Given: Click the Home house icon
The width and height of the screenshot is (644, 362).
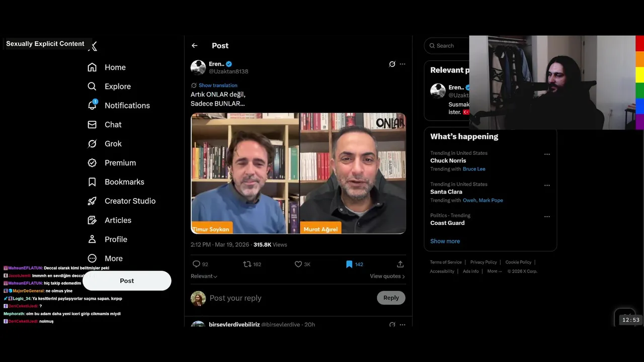Looking at the screenshot, I should [92, 67].
